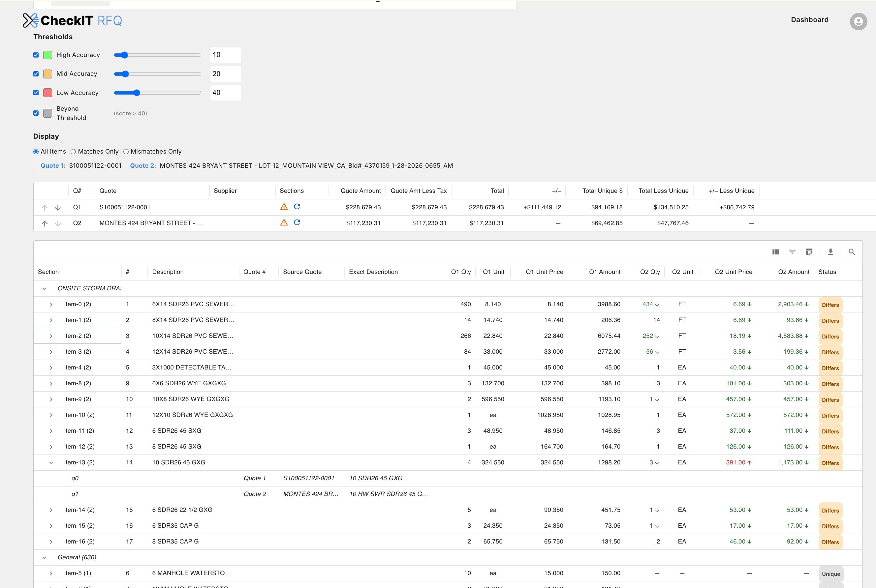
Task: Click the +$111,449.12 difference value
Action: [542, 207]
